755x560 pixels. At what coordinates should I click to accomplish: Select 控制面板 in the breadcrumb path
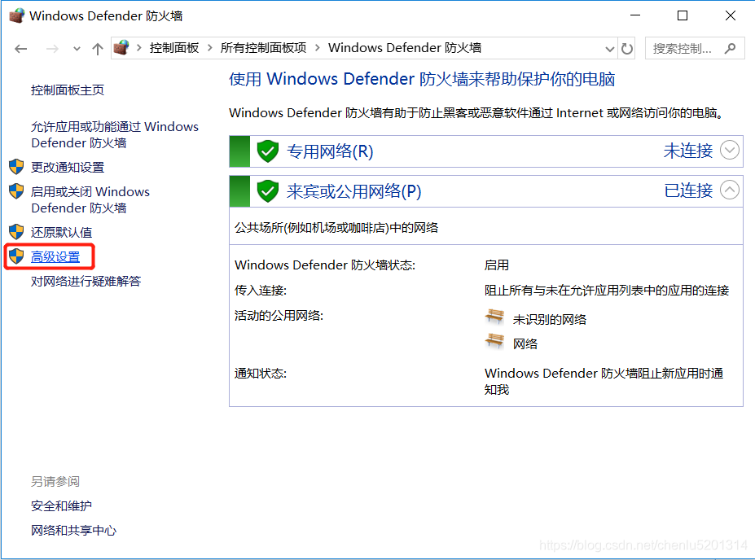(174, 48)
